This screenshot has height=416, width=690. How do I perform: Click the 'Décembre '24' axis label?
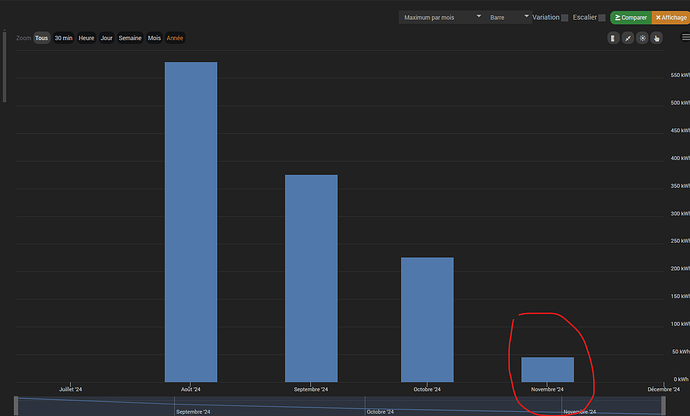coord(664,389)
